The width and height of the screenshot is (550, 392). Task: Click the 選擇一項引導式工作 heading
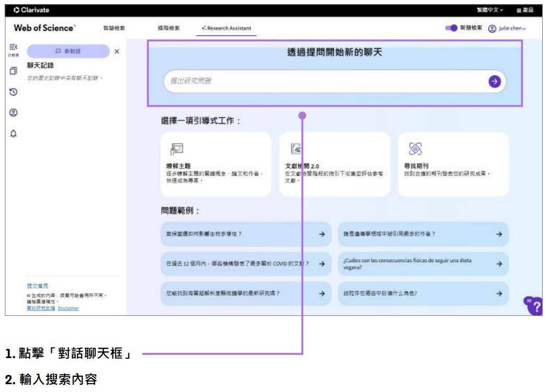click(201, 121)
